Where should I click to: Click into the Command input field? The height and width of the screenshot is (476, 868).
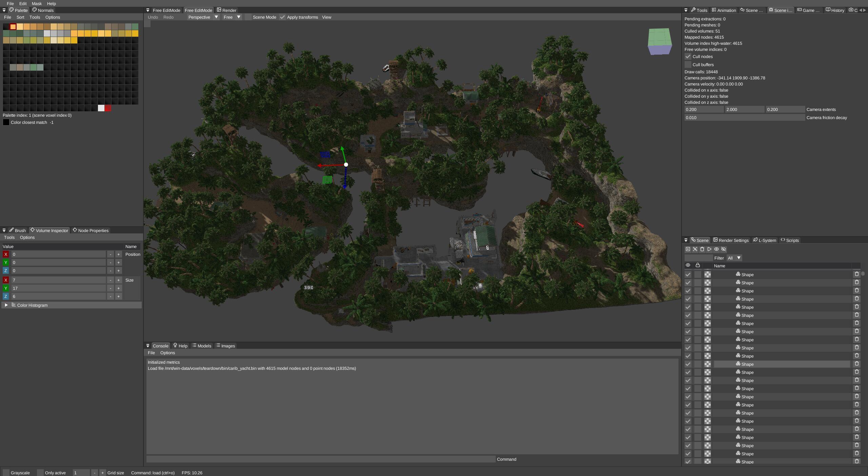[321, 459]
